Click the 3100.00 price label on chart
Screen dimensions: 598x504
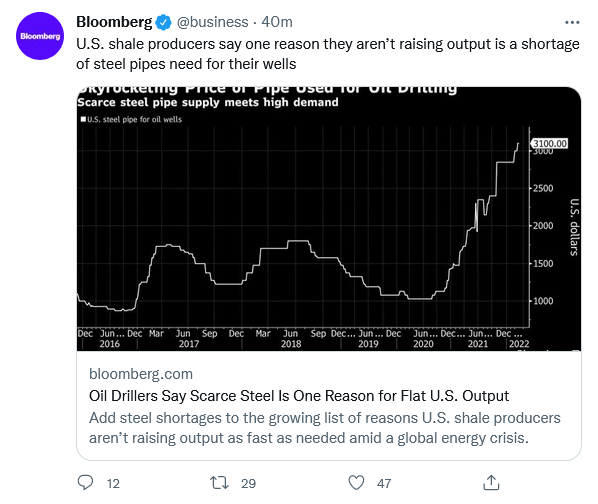coord(549,143)
